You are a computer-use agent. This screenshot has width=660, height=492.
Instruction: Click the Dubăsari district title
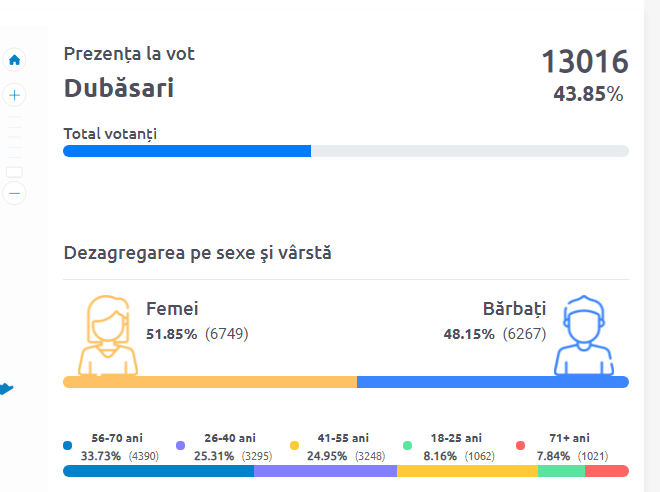coord(119,88)
